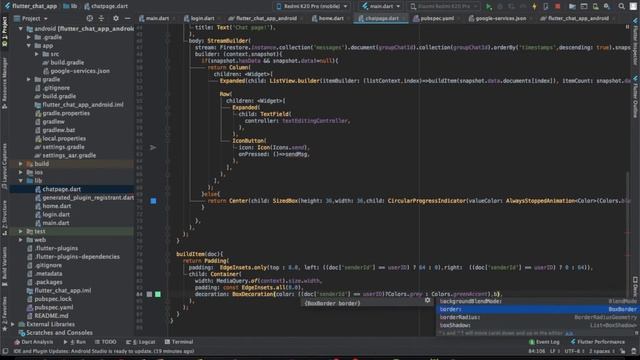Screen dimensions: 640x360
Task: Click the Debug bug icon in the toolbar
Action: pyautogui.click(x=500, y=6)
